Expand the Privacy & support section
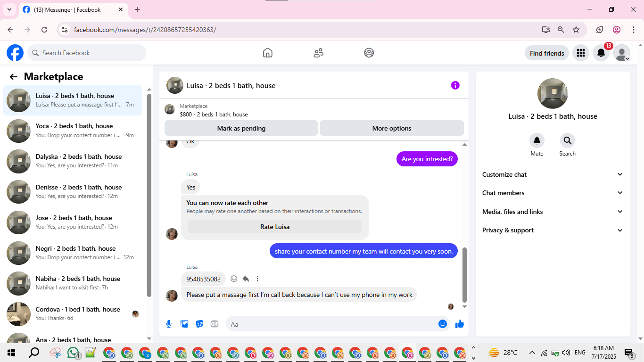 [553, 230]
